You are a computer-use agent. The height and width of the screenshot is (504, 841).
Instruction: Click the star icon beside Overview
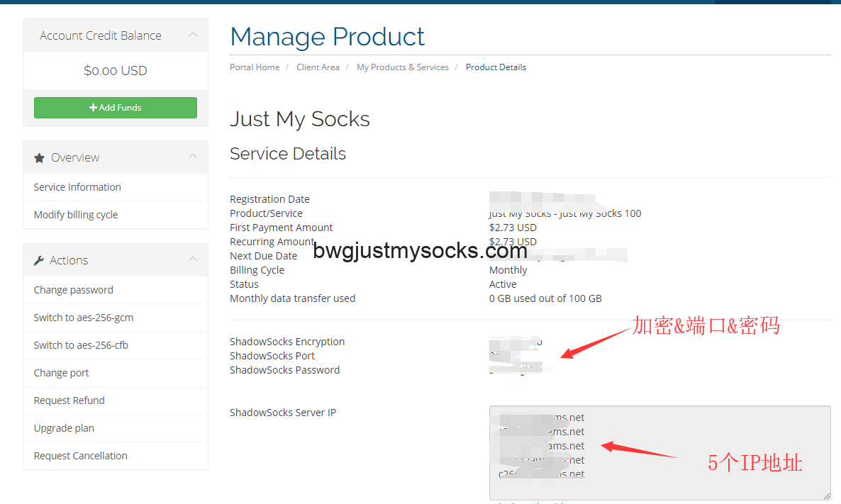[39, 157]
